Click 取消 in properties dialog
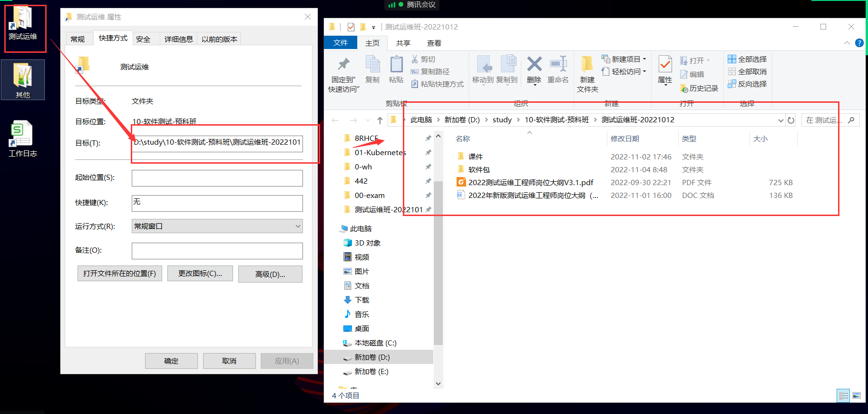Screen dimensions: 868x414 [229, 361]
